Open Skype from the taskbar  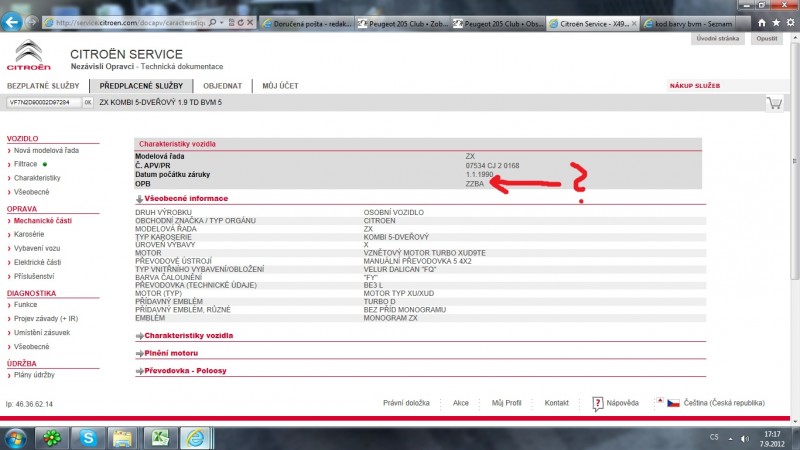point(88,437)
